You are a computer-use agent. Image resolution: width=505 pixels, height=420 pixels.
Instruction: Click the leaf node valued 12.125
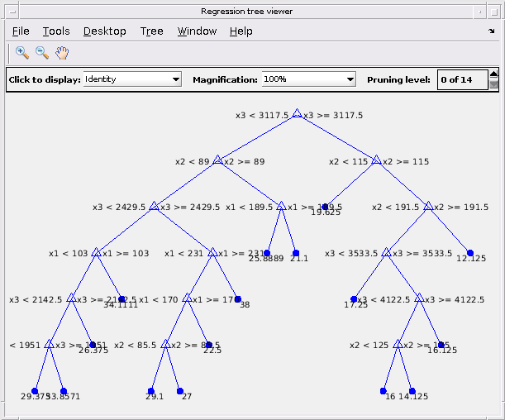click(470, 253)
